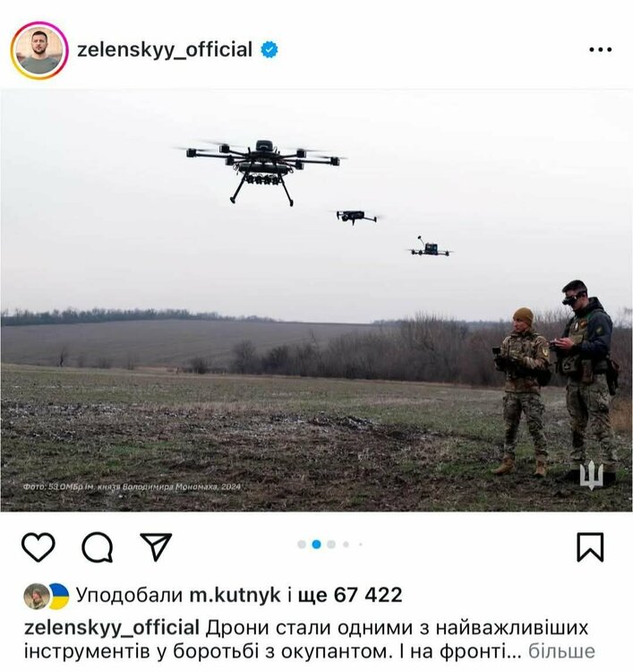Open zelenskyy_official username in header
633x672 pixels.
click(165, 49)
